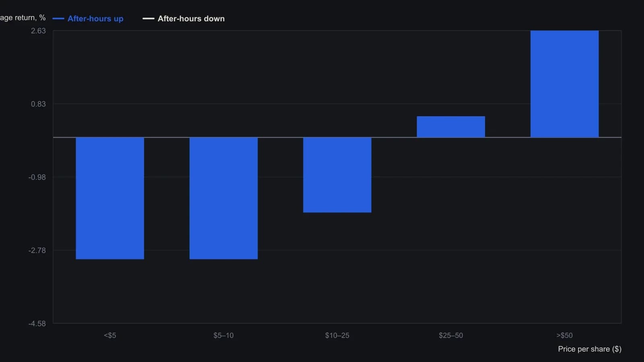Select the $10–25 bar in the chart
This screenshot has width=644, height=362.
337,175
